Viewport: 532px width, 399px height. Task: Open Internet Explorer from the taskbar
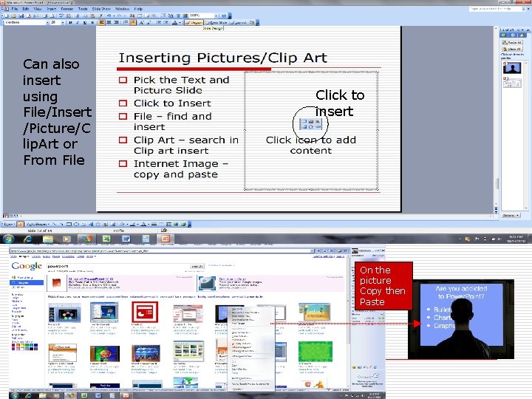pos(28,239)
